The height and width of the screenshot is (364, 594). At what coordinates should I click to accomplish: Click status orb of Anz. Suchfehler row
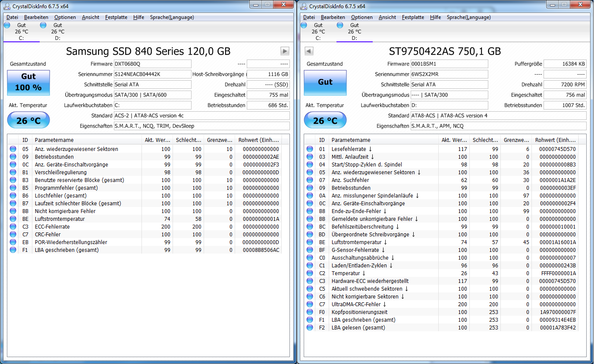[x=310, y=180]
